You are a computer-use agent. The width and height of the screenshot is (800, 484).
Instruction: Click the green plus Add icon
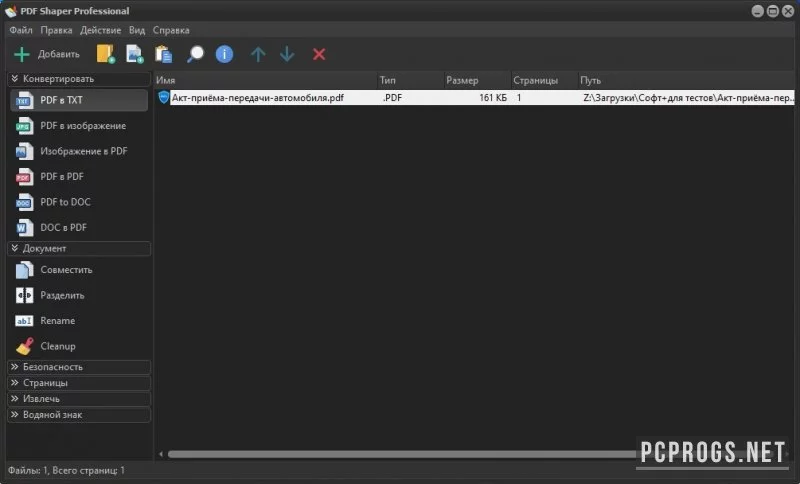click(22, 54)
